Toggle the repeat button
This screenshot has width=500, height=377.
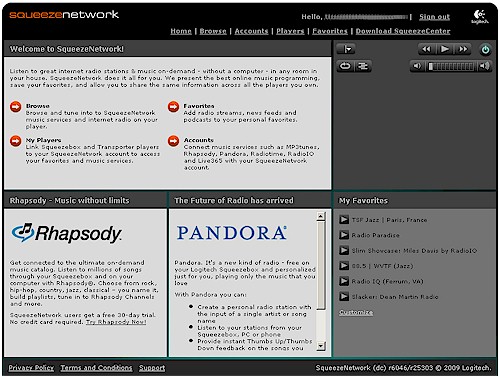coord(345,66)
